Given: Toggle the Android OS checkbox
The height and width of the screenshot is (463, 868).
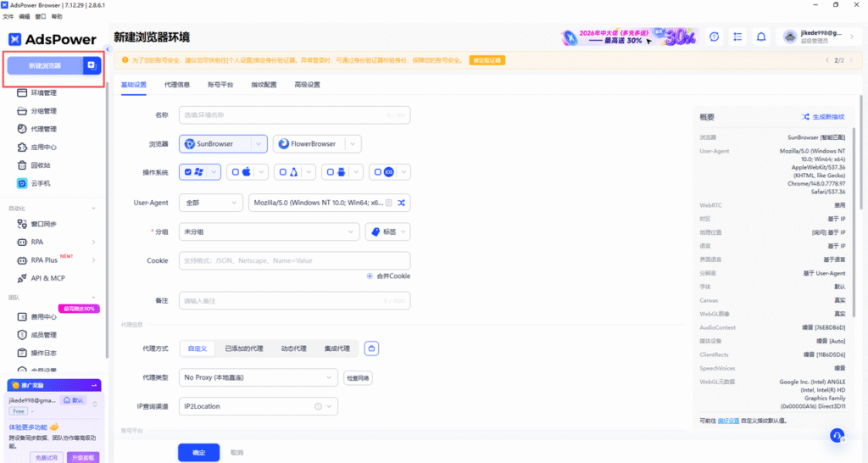Looking at the screenshot, I should tap(331, 172).
